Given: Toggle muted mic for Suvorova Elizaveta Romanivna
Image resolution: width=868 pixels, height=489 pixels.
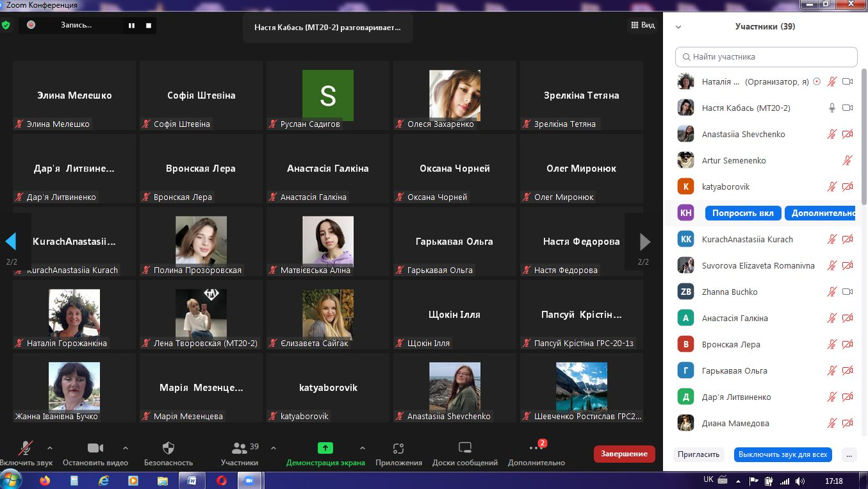Looking at the screenshot, I should click(832, 265).
